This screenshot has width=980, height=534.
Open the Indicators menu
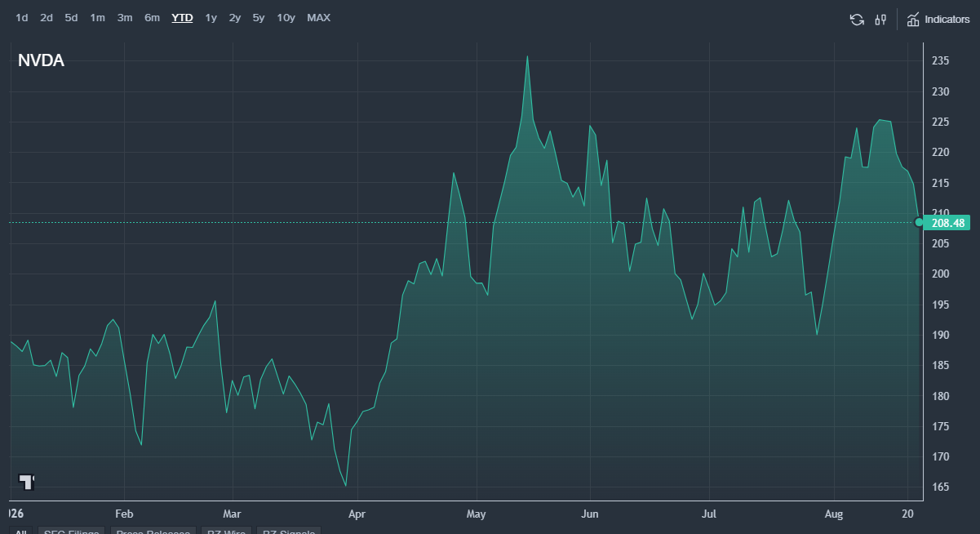(x=938, y=19)
